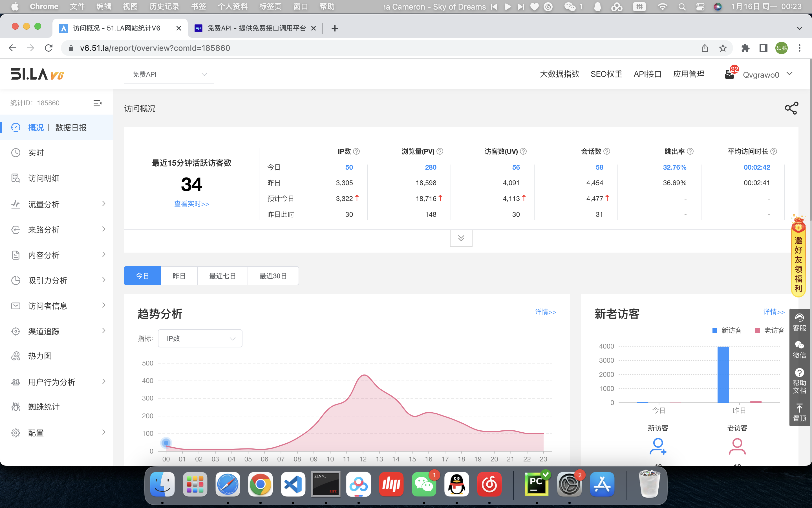This screenshot has height=508, width=812.
Task: Click the page share icon in address bar
Action: pos(705,48)
